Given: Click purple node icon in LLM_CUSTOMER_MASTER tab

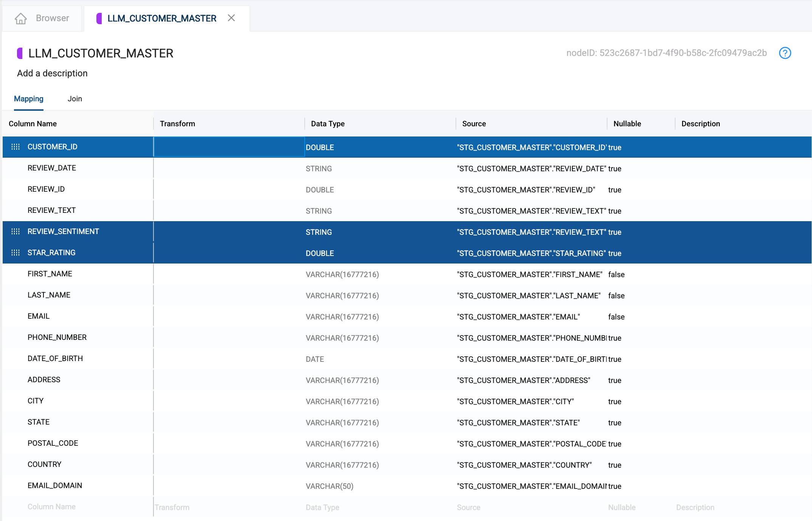Looking at the screenshot, I should pyautogui.click(x=99, y=18).
